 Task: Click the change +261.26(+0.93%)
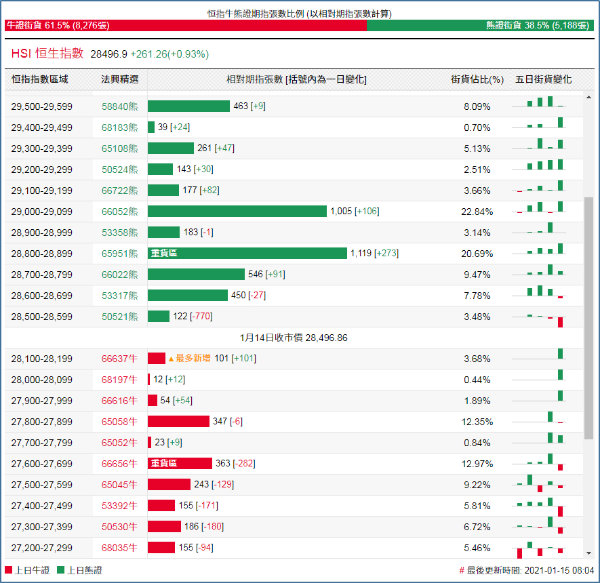(170, 54)
